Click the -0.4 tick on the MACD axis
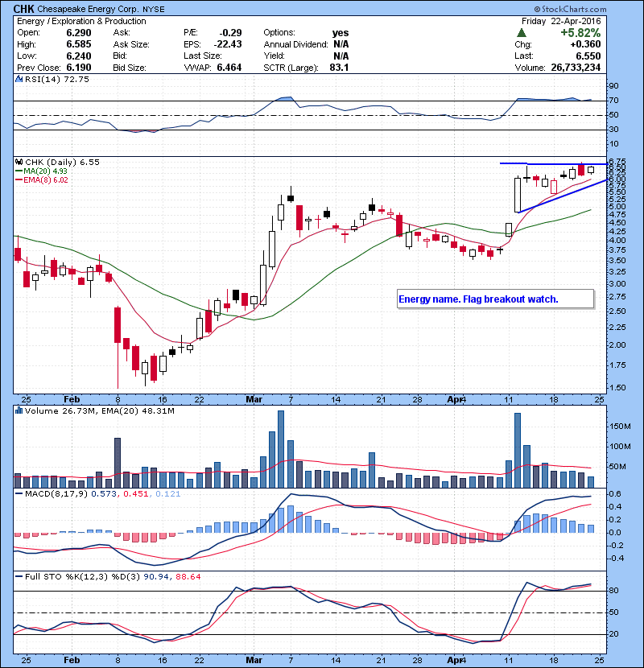The height and width of the screenshot is (668, 644). coord(616,558)
